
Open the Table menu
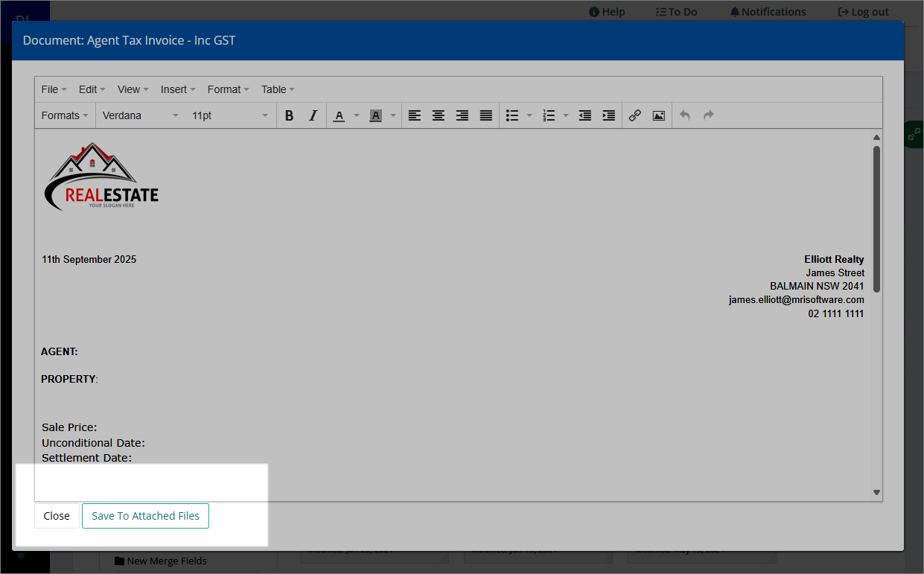pos(278,89)
